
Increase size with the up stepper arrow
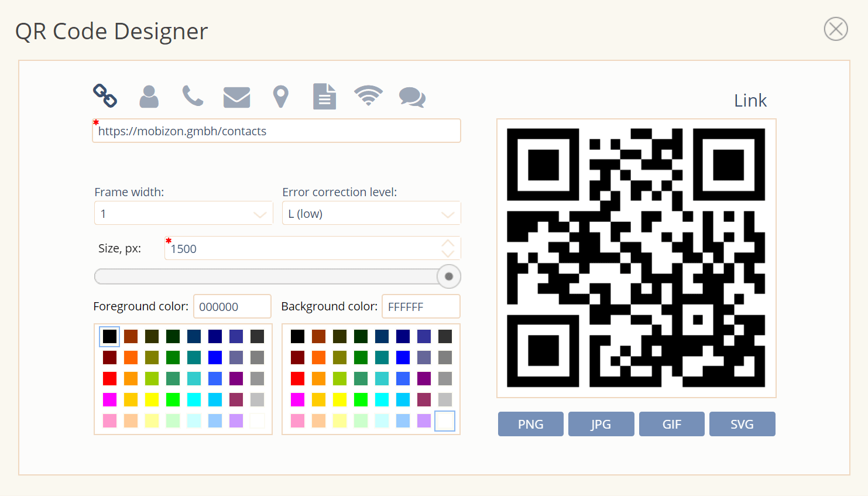tap(448, 243)
